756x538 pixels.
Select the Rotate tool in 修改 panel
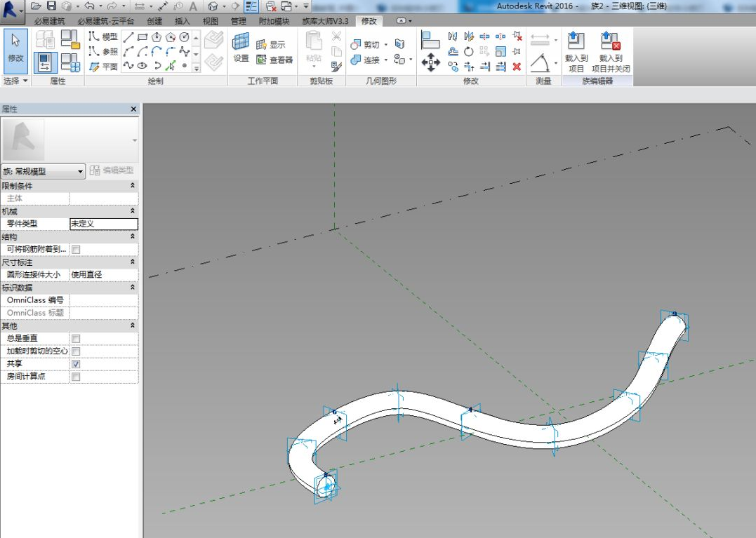469,51
